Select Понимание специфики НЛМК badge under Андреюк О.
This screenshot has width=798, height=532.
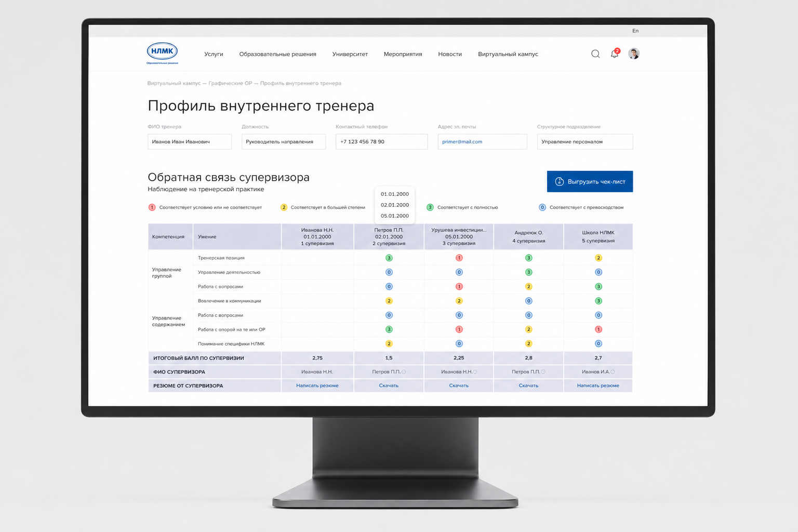(529, 344)
